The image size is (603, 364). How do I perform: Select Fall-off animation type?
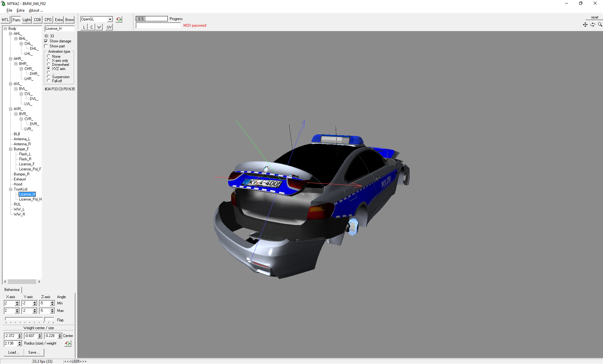pyautogui.click(x=49, y=81)
